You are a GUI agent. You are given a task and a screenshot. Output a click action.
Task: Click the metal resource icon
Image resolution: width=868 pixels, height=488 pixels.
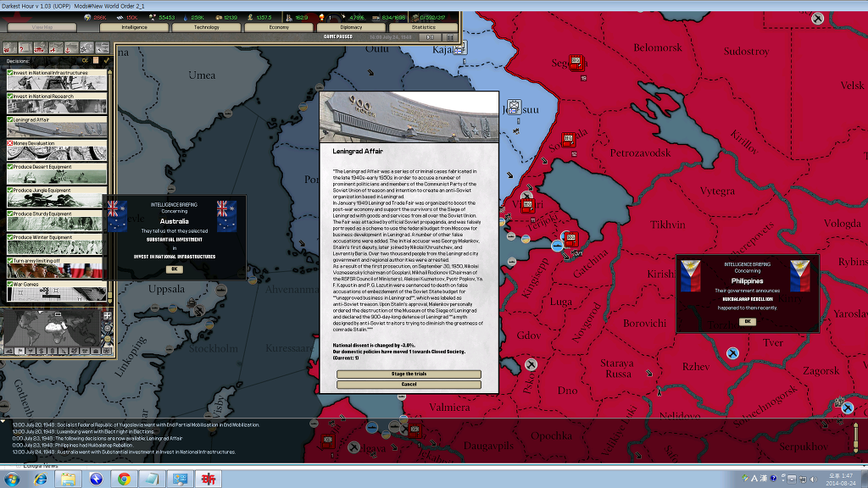(x=120, y=18)
